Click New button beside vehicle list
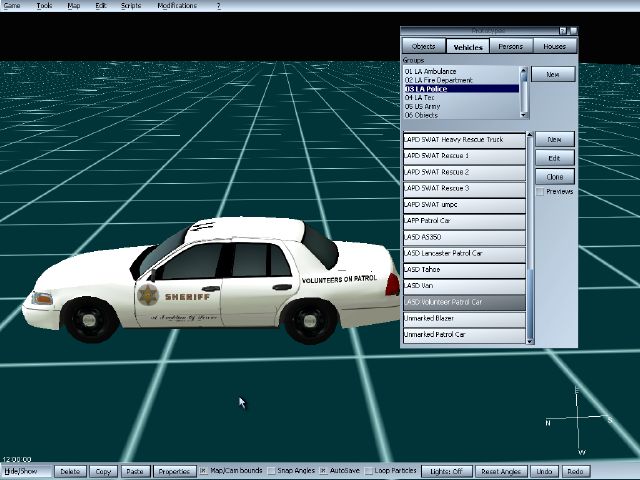The image size is (640, 480). 555,139
